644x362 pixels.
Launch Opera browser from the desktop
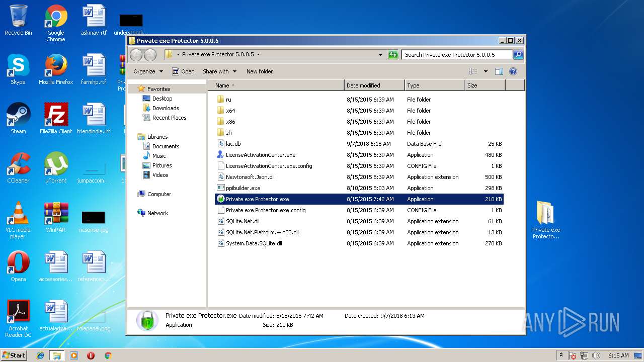(x=18, y=266)
